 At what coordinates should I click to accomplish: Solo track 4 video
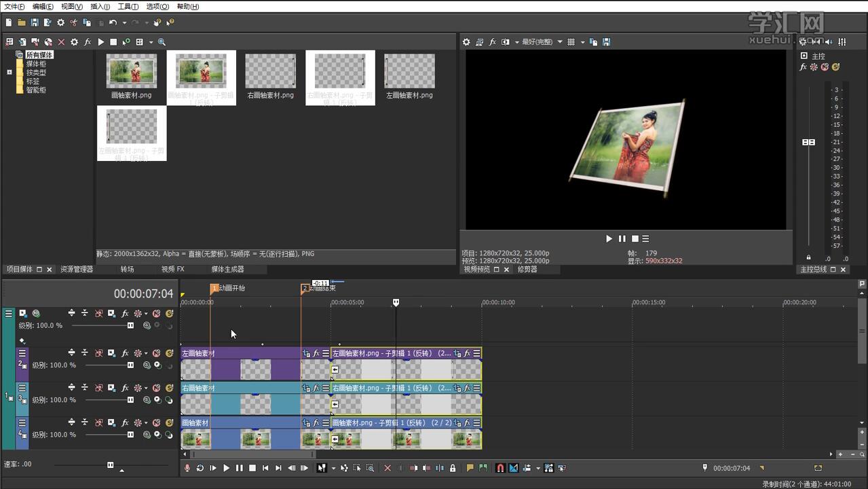pos(169,423)
